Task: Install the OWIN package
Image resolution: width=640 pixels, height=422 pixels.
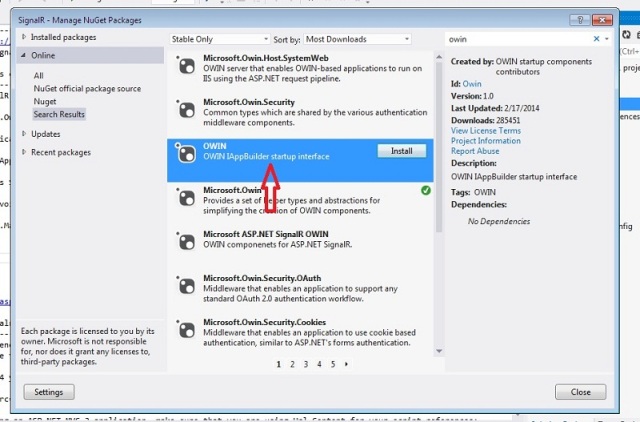Action: point(402,151)
